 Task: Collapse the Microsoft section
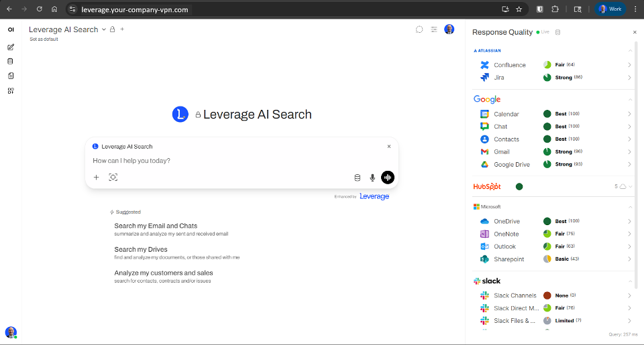(630, 207)
